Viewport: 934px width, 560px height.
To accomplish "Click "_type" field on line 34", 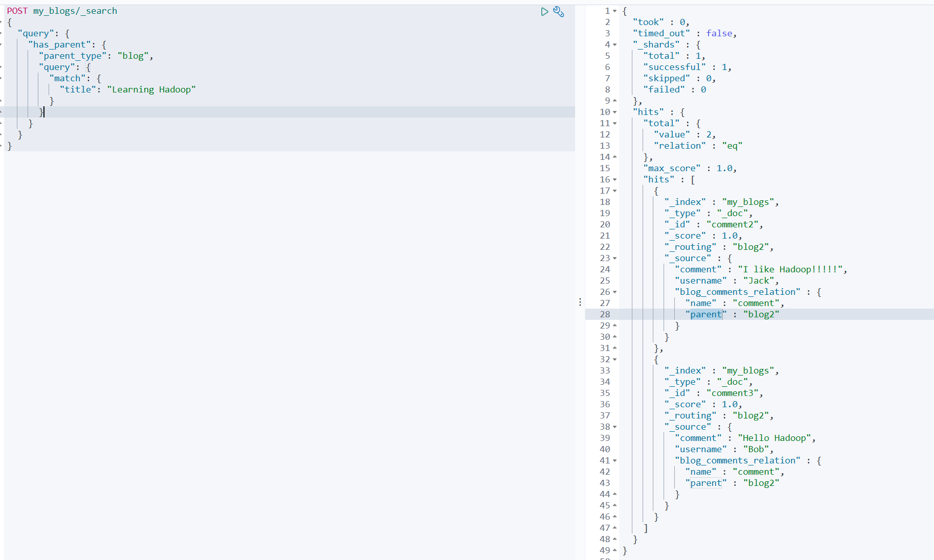I will click(x=682, y=382).
